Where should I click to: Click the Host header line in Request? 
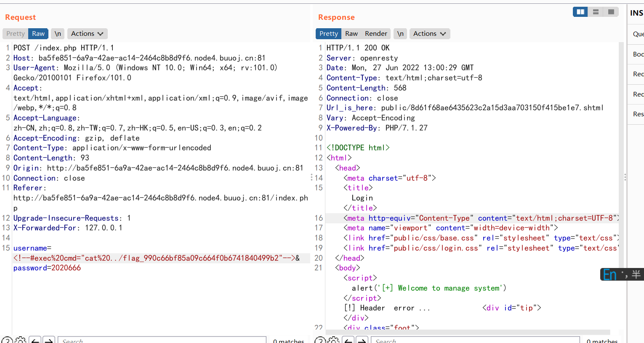(139, 58)
